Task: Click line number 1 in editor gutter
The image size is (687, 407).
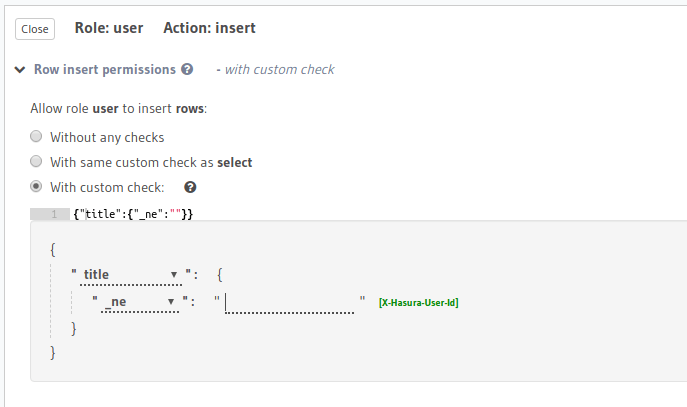Action: pyautogui.click(x=50, y=214)
